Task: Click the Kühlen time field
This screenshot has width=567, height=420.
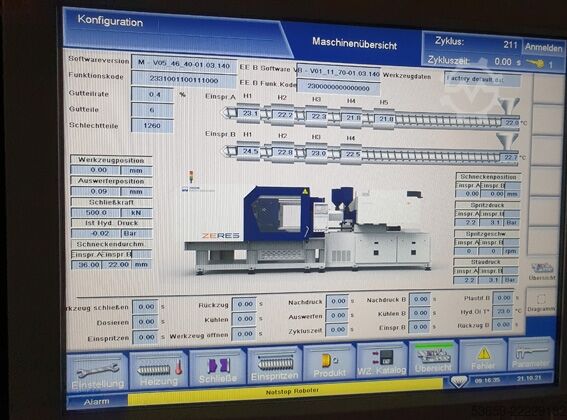Action: click(245, 319)
